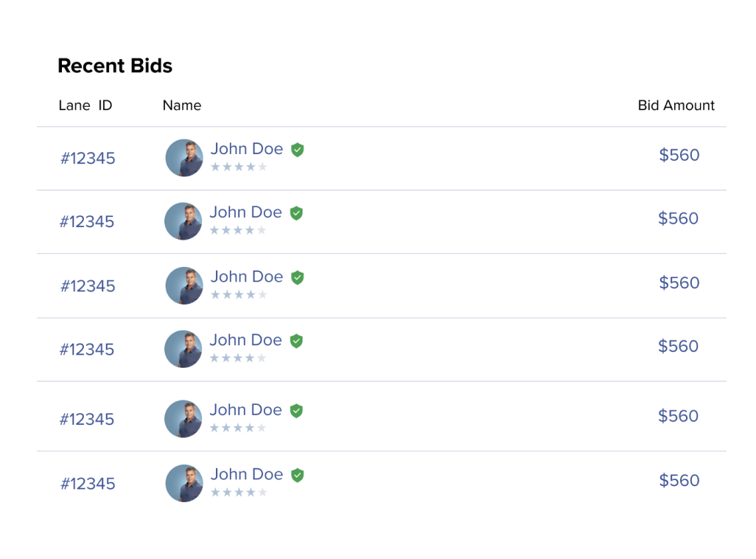This screenshot has height=559, width=756.
Task: Sort by the Lane ID column header
Action: click(85, 105)
